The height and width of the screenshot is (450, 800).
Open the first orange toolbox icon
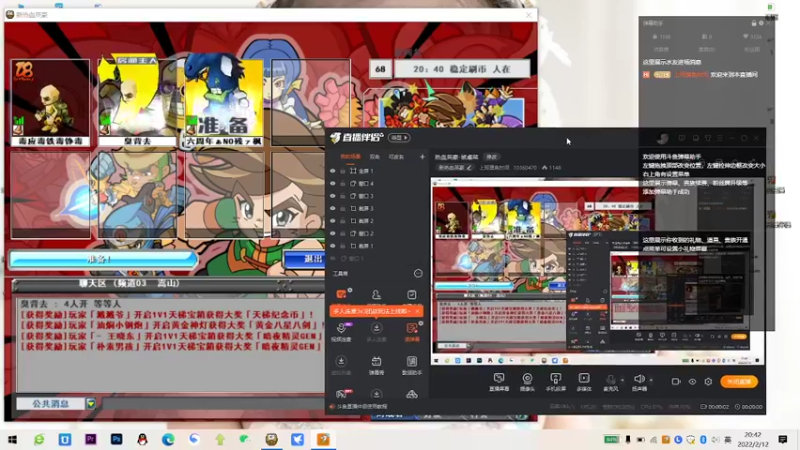tap(341, 294)
